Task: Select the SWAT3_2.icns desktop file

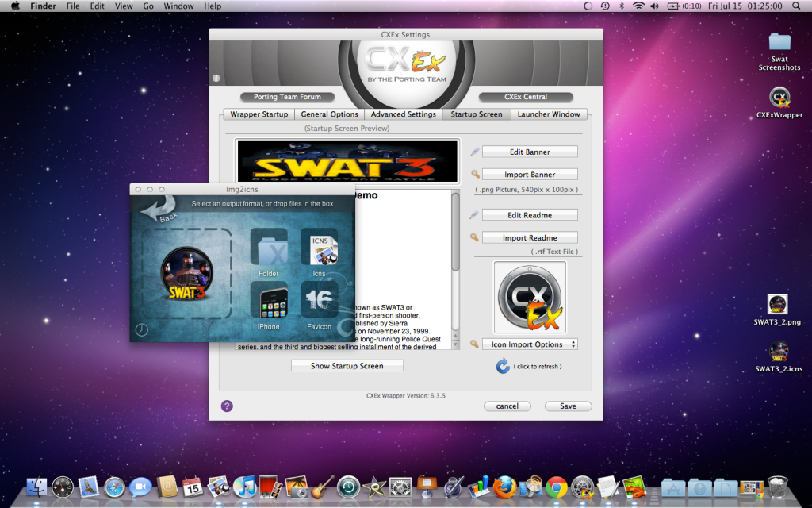Action: click(779, 356)
